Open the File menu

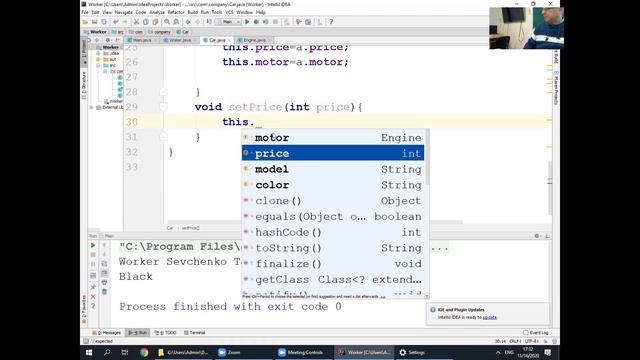click(x=85, y=12)
